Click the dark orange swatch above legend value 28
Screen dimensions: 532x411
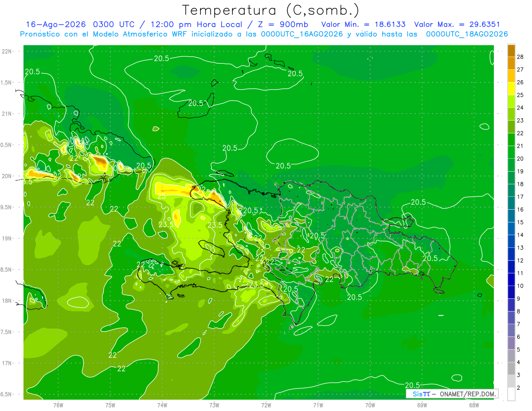[x=511, y=51]
